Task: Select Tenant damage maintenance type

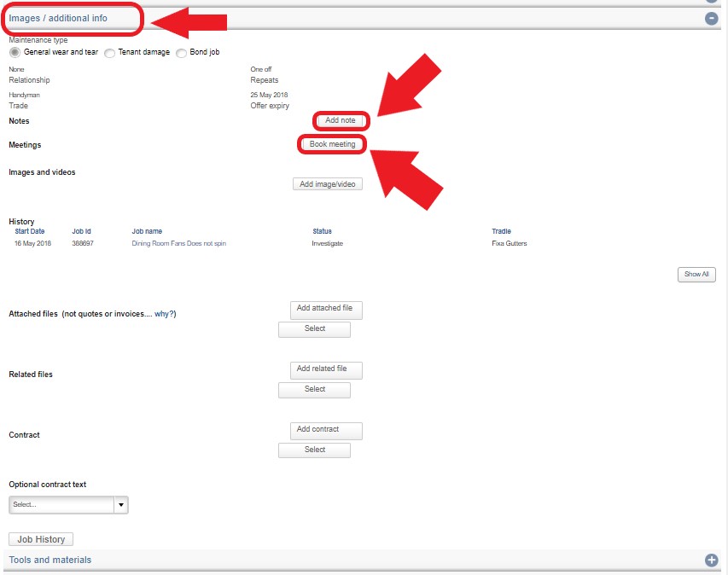Action: tap(109, 53)
